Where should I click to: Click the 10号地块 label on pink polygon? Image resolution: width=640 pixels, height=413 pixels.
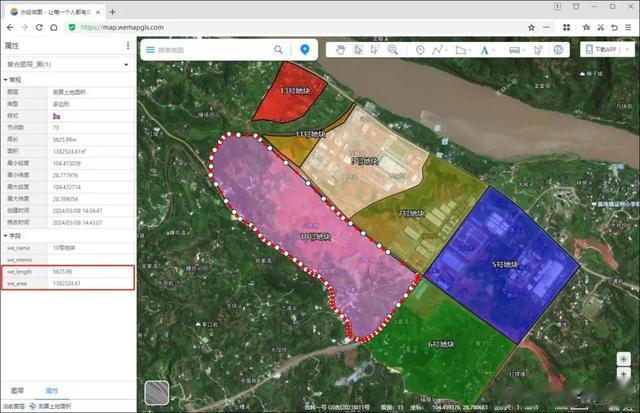click(x=316, y=237)
